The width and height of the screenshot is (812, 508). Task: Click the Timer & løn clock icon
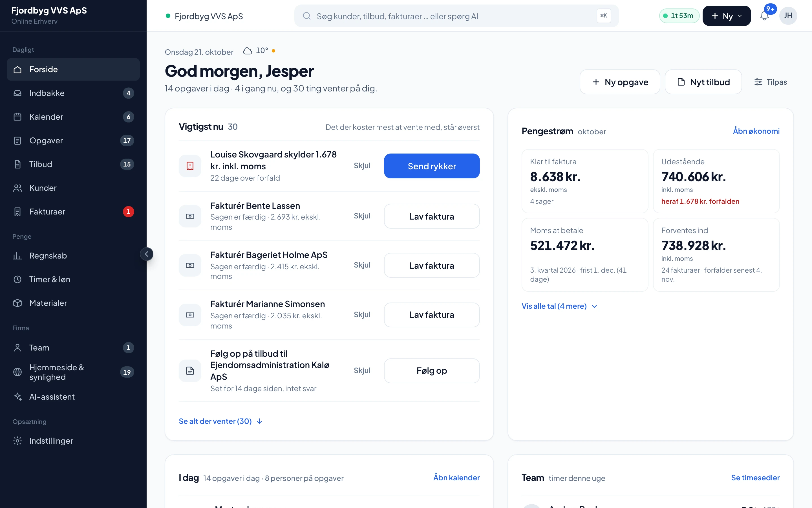pos(17,279)
